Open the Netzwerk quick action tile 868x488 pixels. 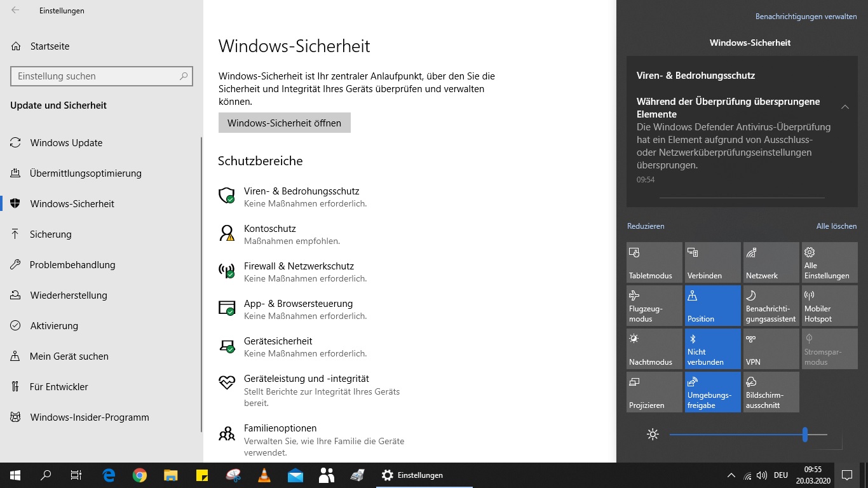click(x=771, y=262)
